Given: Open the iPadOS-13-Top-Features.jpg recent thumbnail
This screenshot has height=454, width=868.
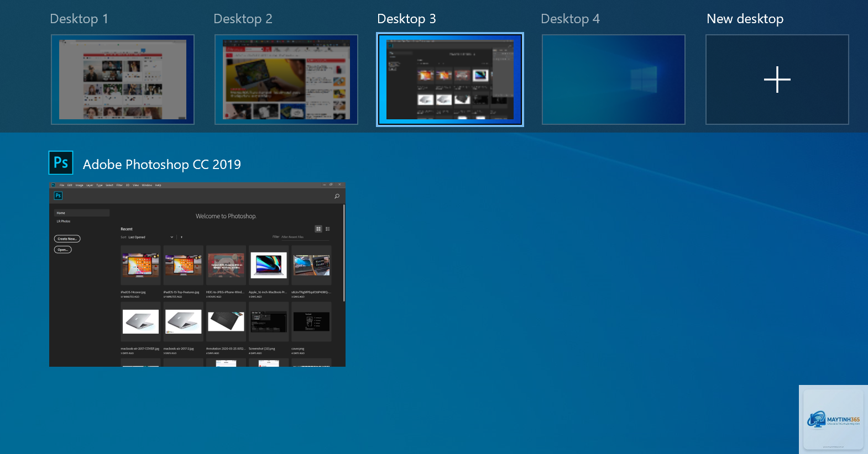Looking at the screenshot, I should click(184, 266).
